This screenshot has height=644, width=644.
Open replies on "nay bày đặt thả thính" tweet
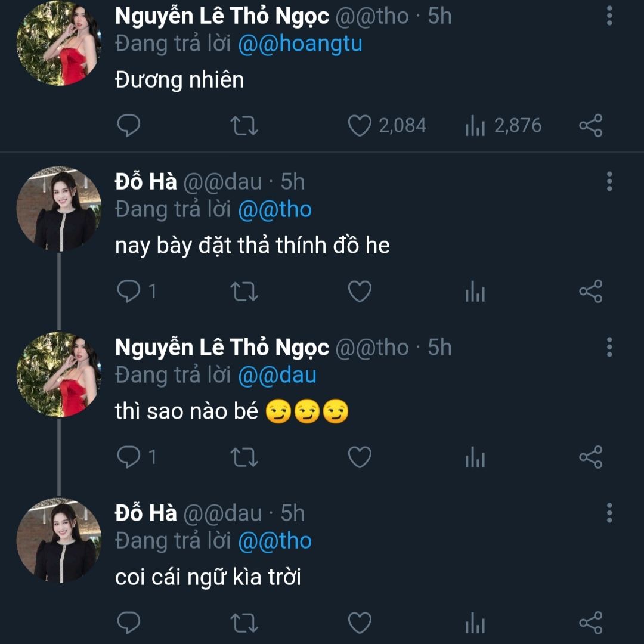pyautogui.click(x=137, y=291)
